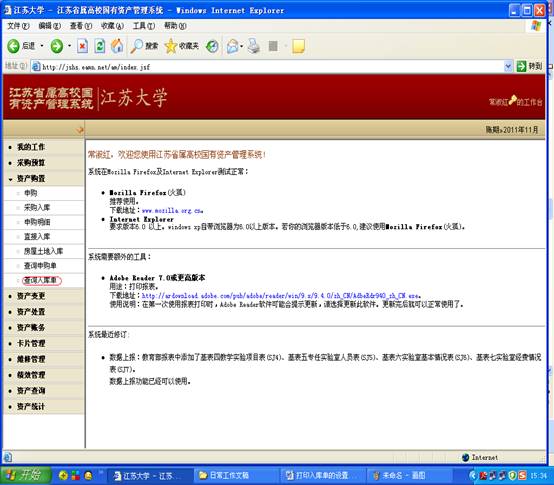This screenshot has height=485, width=554.
Task: Expand 资产统计 sidebar section
Action: tap(31, 407)
